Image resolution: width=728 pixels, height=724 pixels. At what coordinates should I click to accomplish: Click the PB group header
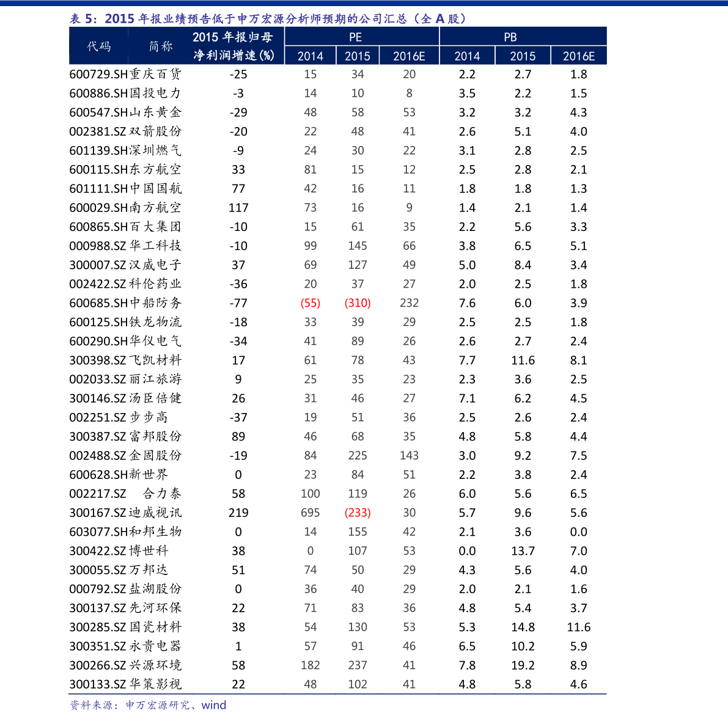pos(510,37)
